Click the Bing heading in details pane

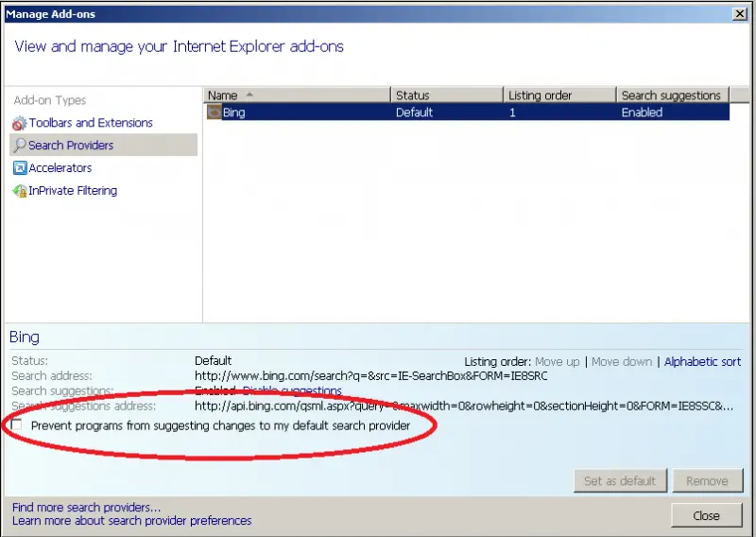click(25, 337)
